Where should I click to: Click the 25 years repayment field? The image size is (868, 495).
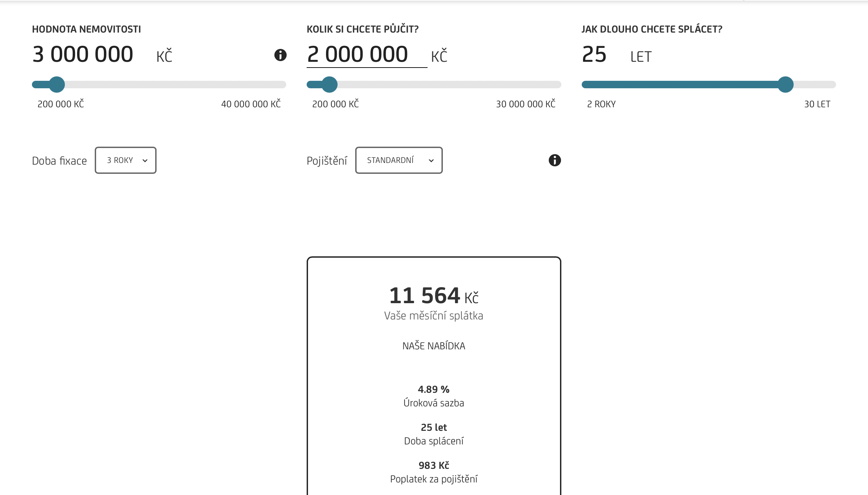click(594, 54)
